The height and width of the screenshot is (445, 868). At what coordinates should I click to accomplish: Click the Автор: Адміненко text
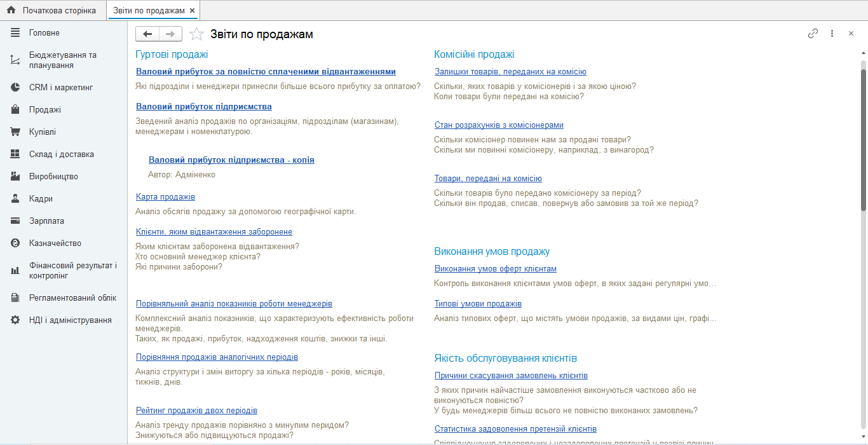click(x=182, y=175)
